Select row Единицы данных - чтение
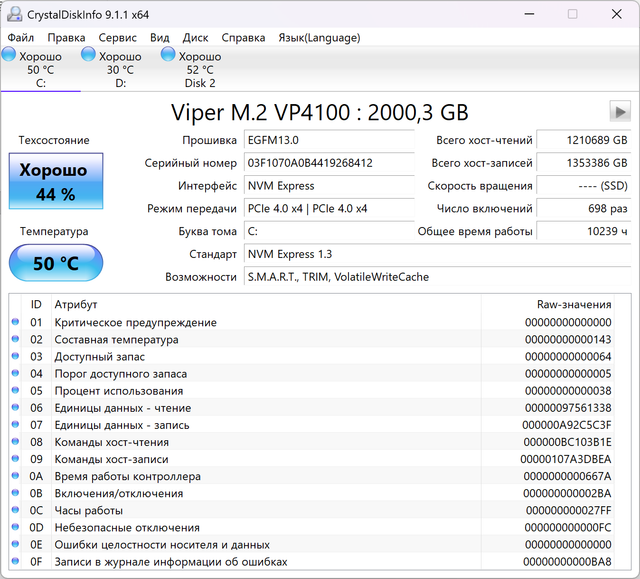This screenshot has width=640, height=579. coord(311,408)
